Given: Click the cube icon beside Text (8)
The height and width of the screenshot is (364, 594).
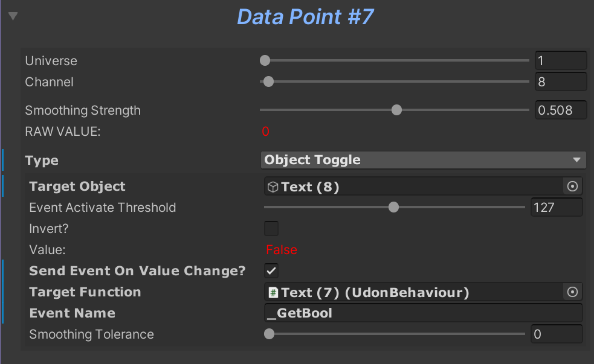Looking at the screenshot, I should (273, 187).
